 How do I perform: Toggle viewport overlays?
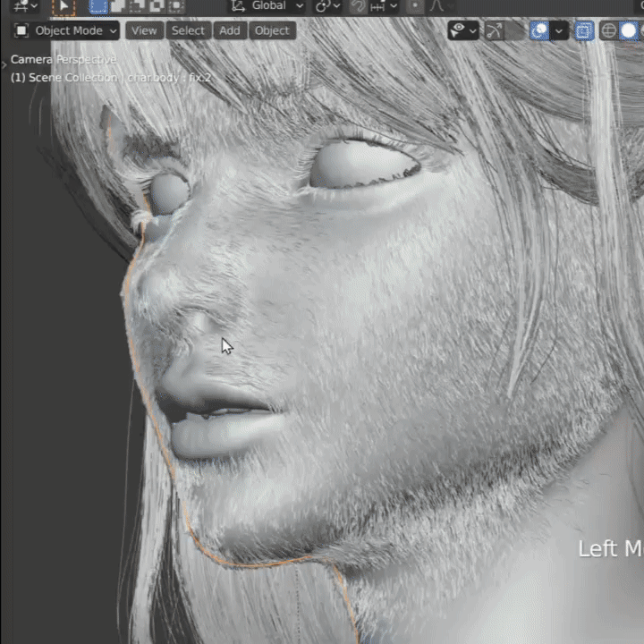click(539, 30)
